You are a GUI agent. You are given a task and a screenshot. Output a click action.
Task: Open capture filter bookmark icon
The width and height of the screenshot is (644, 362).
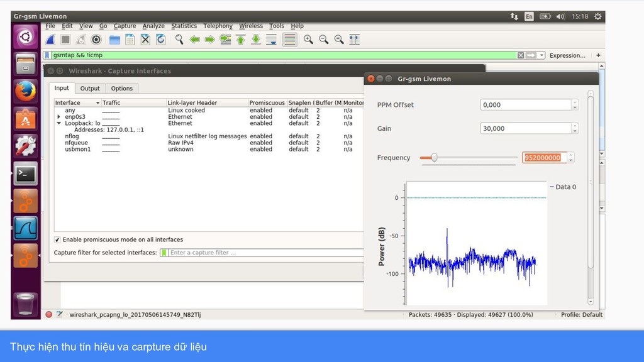pyautogui.click(x=164, y=253)
